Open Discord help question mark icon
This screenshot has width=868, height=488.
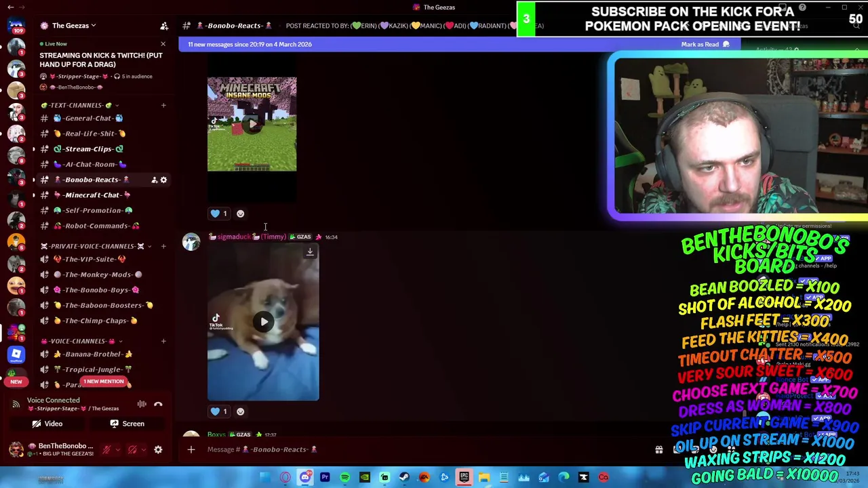(x=802, y=7)
